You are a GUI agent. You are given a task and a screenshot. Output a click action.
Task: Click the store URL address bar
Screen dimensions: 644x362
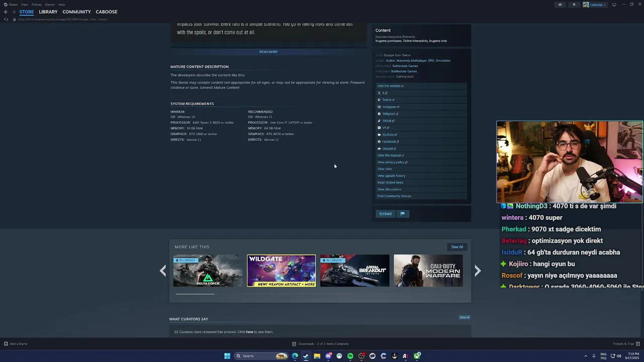(x=63, y=19)
